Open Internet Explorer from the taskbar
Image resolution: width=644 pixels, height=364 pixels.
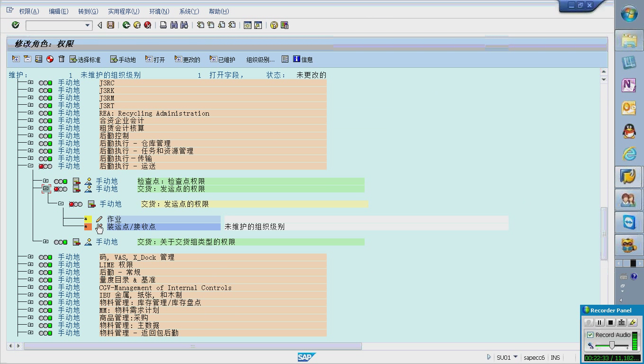[x=629, y=154]
